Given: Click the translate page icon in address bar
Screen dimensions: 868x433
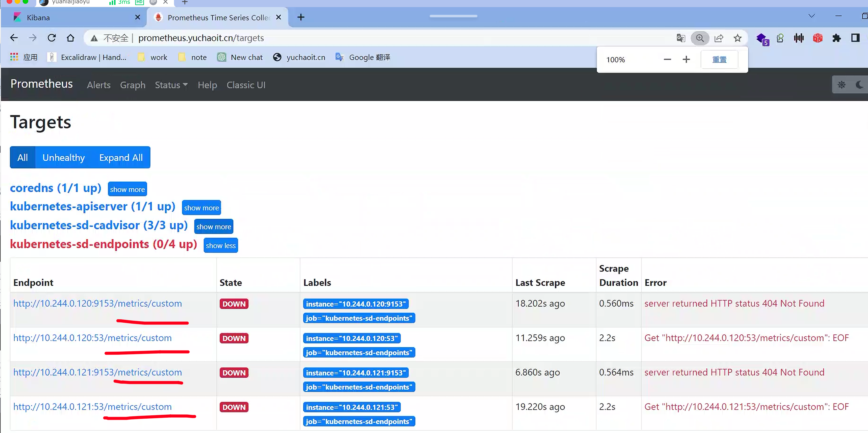Looking at the screenshot, I should pyautogui.click(x=681, y=38).
